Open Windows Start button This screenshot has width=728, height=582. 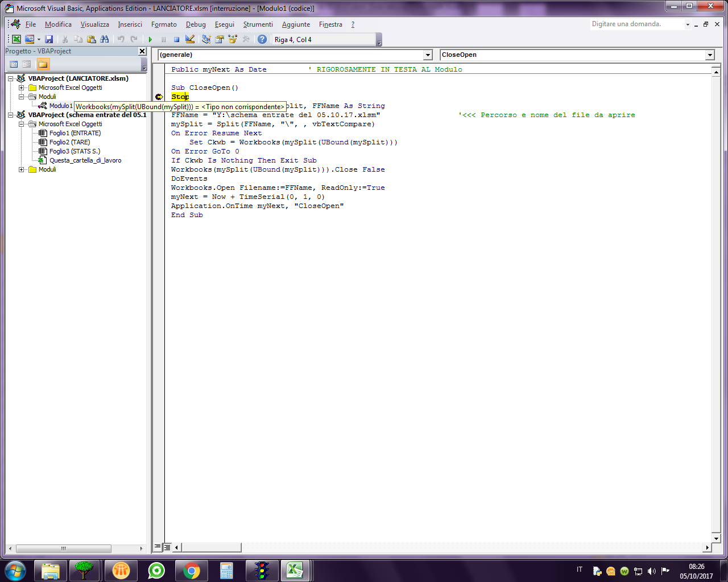pos(15,570)
